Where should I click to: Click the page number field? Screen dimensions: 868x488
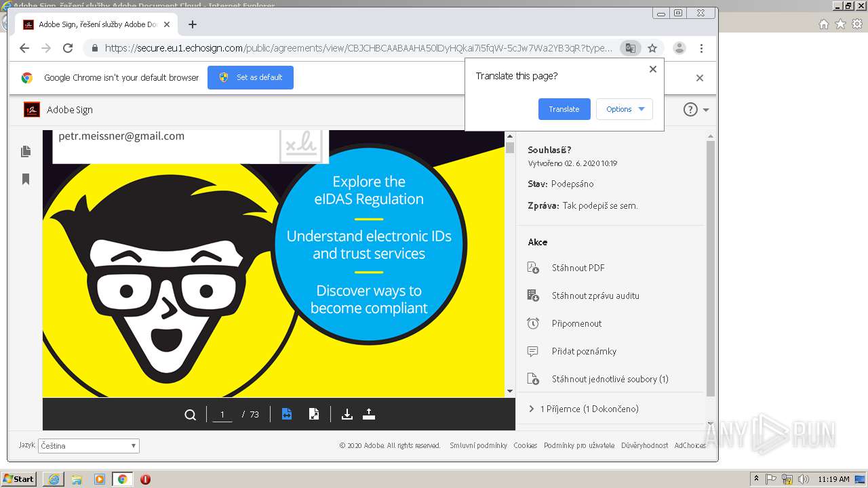click(x=222, y=415)
